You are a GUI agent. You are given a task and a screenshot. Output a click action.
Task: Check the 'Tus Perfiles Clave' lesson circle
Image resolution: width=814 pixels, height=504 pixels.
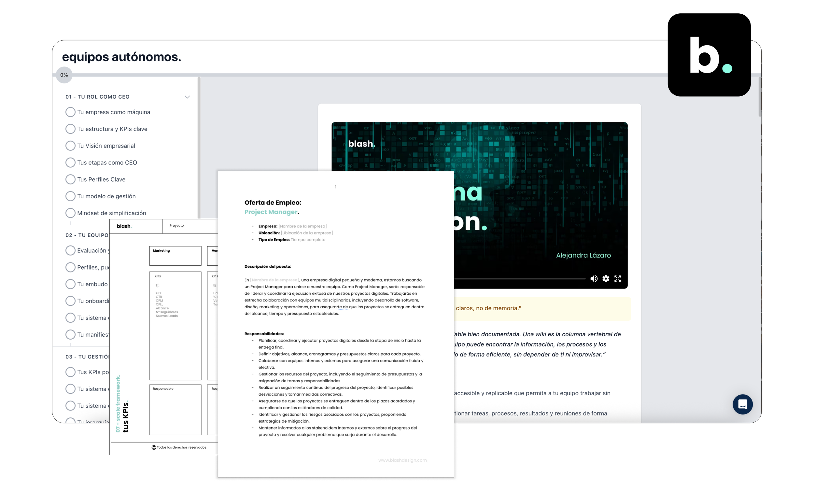point(70,179)
